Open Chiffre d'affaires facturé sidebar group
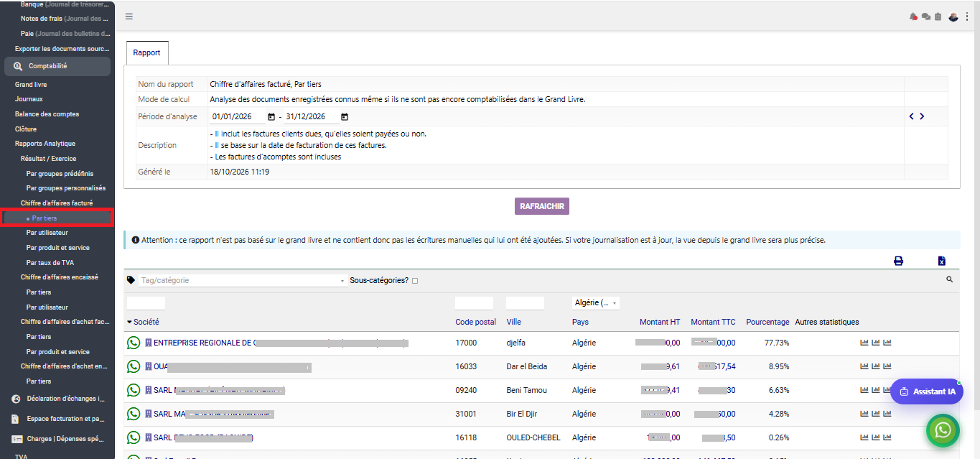980x459 pixels. [x=57, y=203]
